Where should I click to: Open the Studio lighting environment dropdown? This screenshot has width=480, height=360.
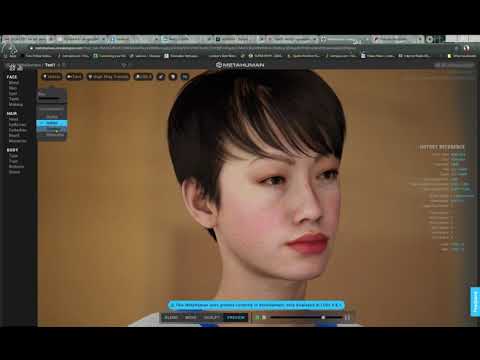52,77
